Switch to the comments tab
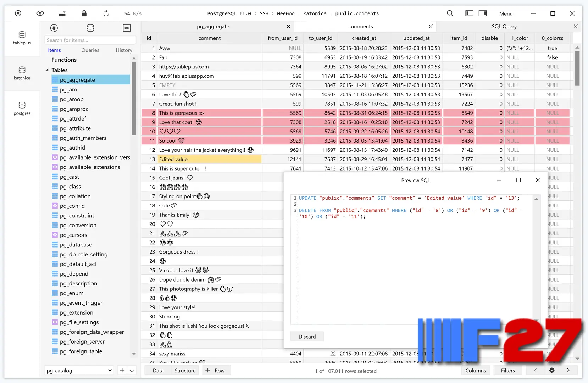 (x=360, y=27)
